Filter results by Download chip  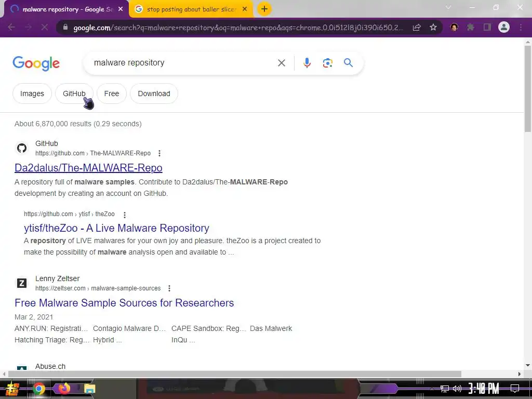pos(154,94)
